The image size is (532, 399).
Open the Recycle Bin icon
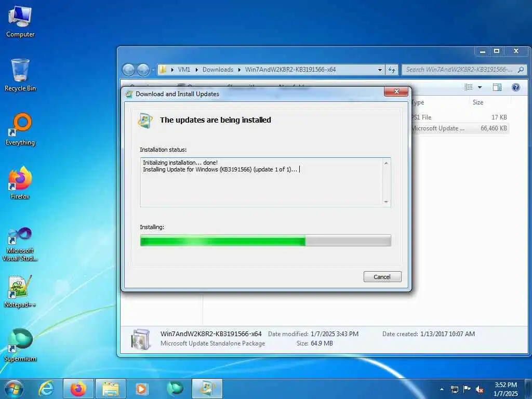pyautogui.click(x=20, y=75)
